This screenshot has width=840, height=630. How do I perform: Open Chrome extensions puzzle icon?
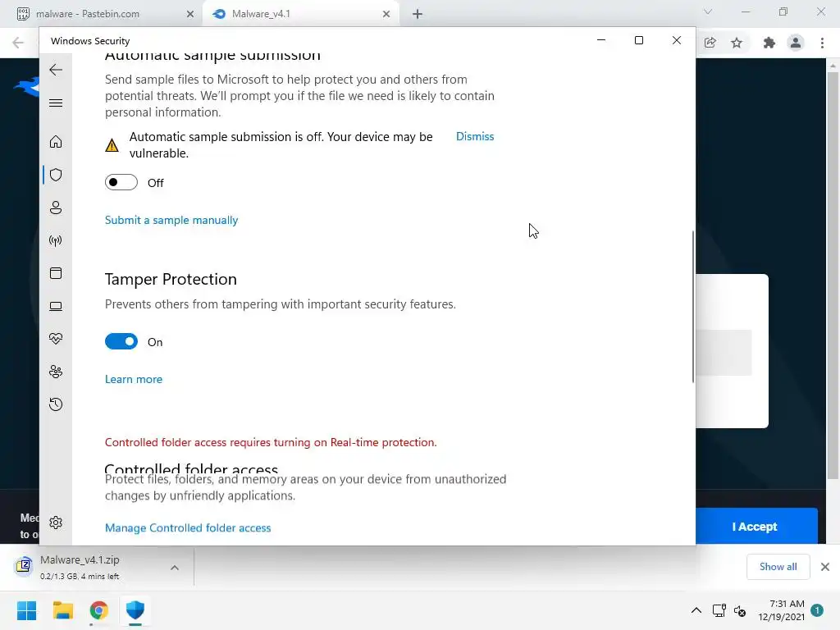[769, 43]
